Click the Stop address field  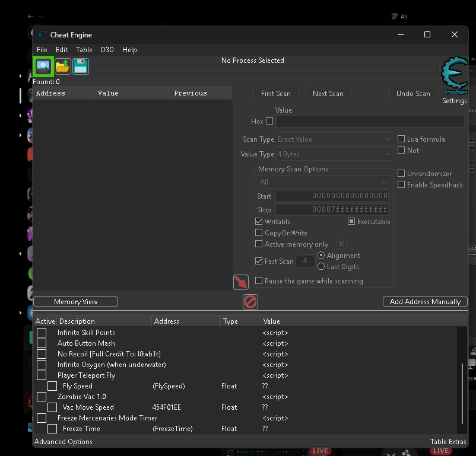332,209
